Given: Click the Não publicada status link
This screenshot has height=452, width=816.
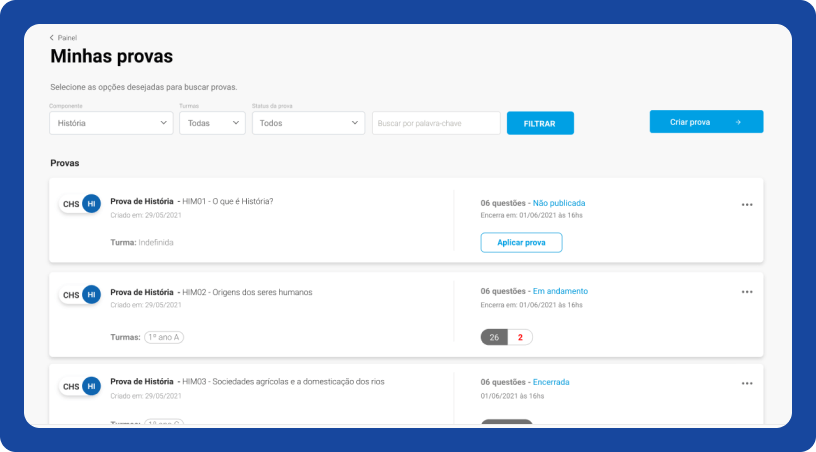Looking at the screenshot, I should 559,202.
